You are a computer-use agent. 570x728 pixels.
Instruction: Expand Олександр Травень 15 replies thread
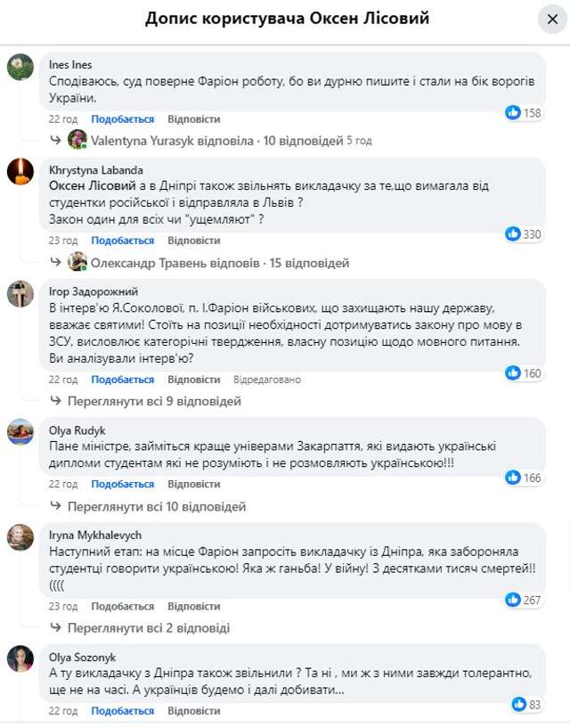coord(208,263)
